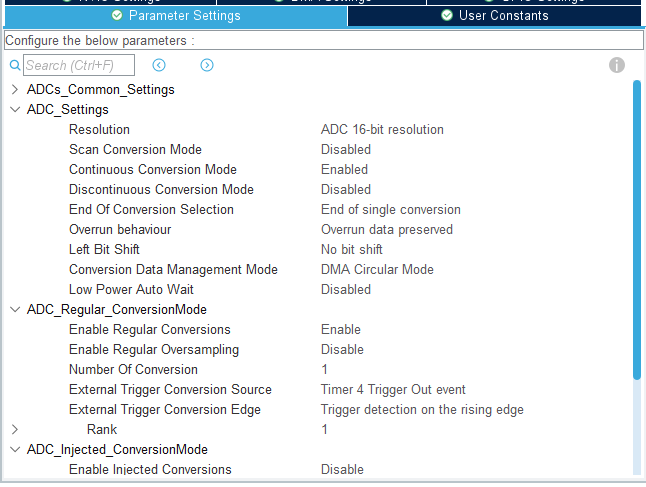Select Low Power Auto Wait label
646x487 pixels.
(x=131, y=290)
